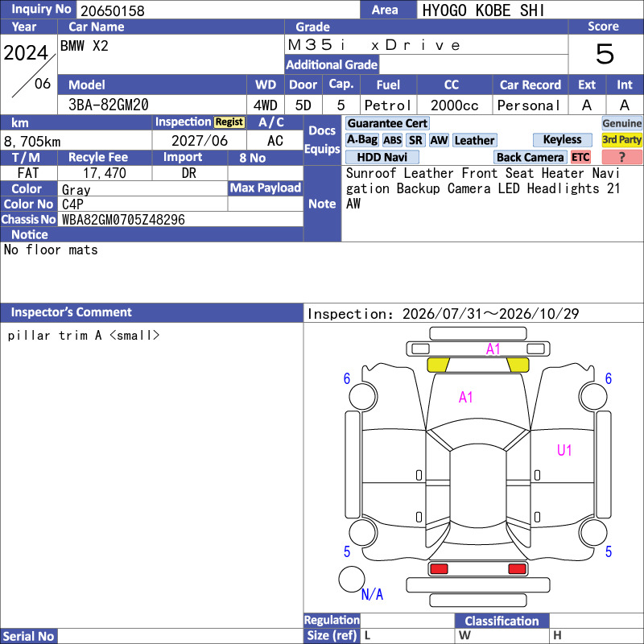
Task: Click the N/A spare tire circle
Action: (x=352, y=579)
